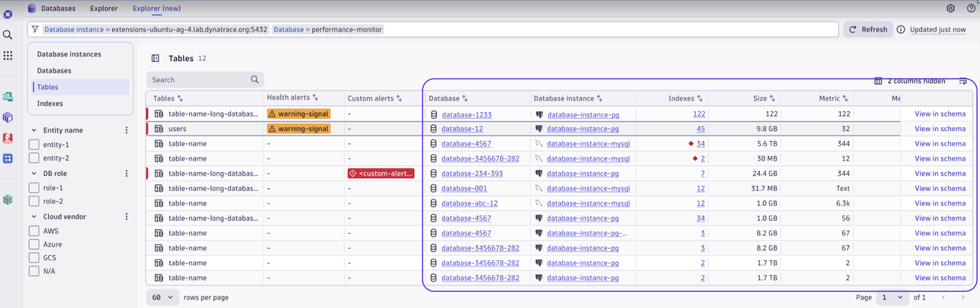Screen dimensions: 980x308
Task: Open the database-001 link
Action: tap(464, 188)
